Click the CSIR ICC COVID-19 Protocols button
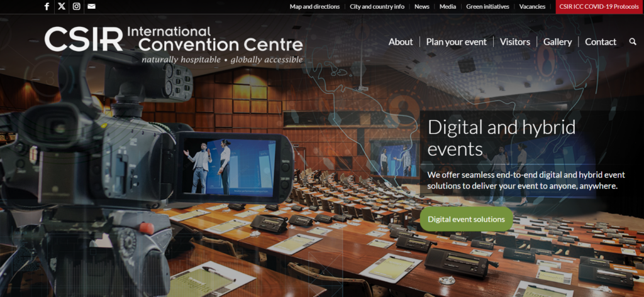This screenshot has height=297, width=644. pos(599,6)
